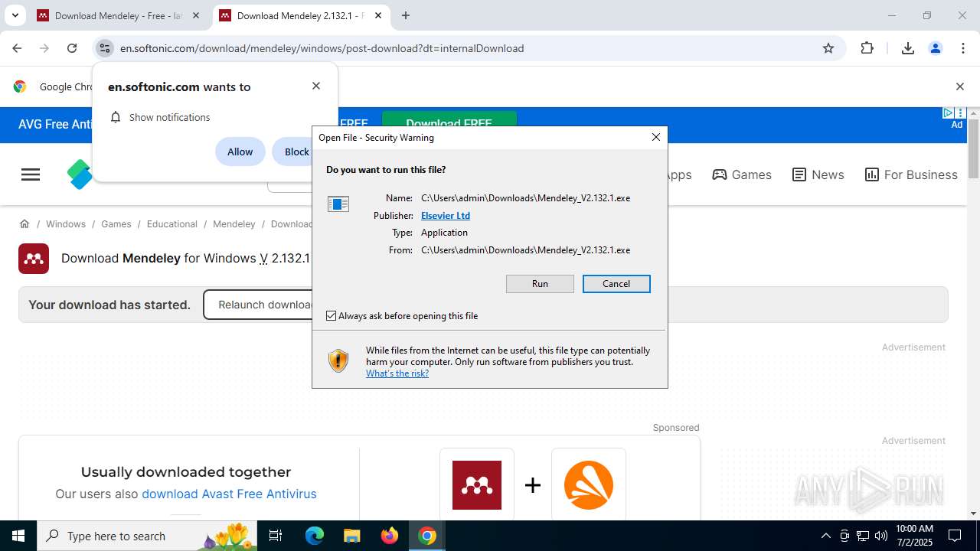This screenshot has width=980, height=551.
Task: Click the address bar URL
Action: click(x=322, y=48)
